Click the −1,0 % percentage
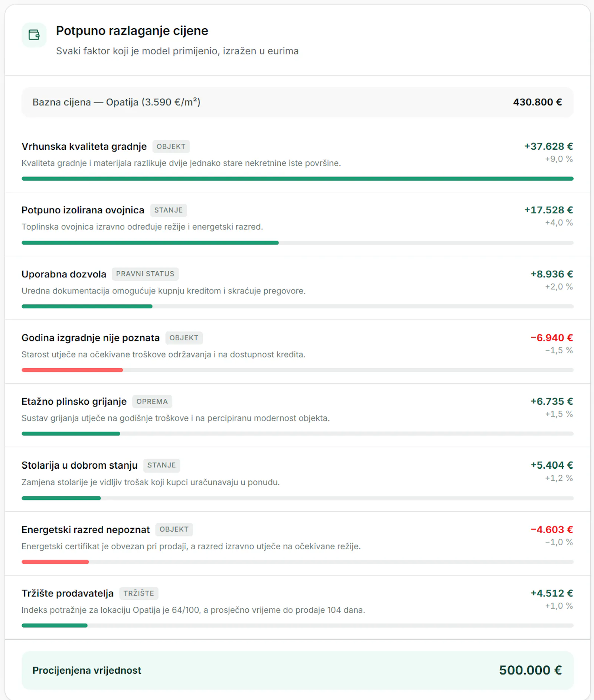594x700 pixels. pos(559,542)
